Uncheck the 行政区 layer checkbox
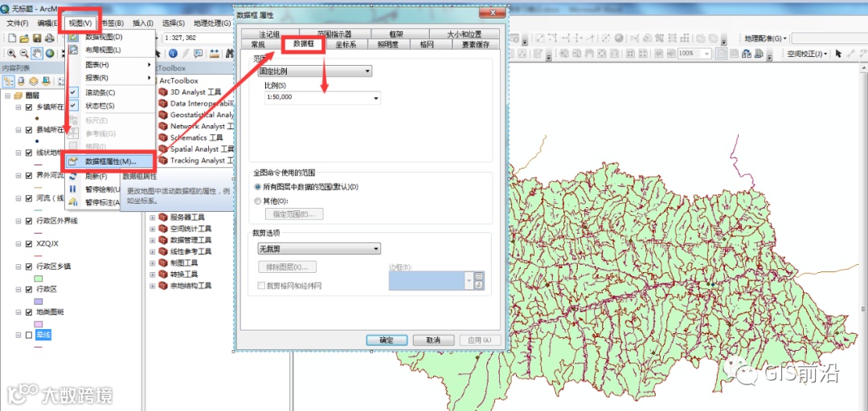Viewport: 868px width, 411px height. [x=29, y=289]
